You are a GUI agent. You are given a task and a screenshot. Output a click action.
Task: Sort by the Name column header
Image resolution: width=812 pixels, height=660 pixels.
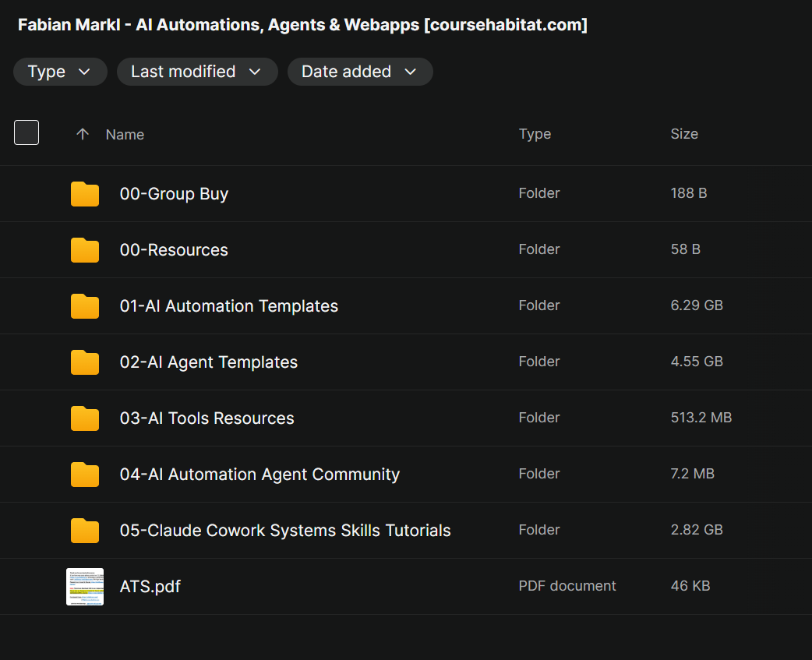click(x=125, y=135)
